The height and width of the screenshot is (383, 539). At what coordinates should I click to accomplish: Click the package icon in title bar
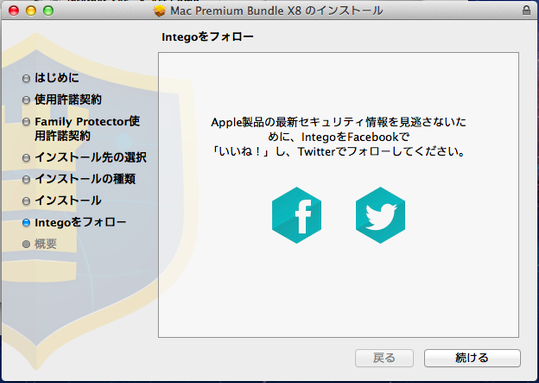(x=160, y=11)
